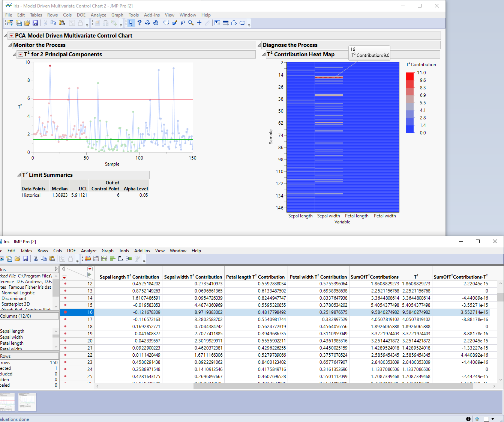This screenshot has height=422, width=504.
Task: Click the info button in the status bar
Action: click(x=468, y=419)
